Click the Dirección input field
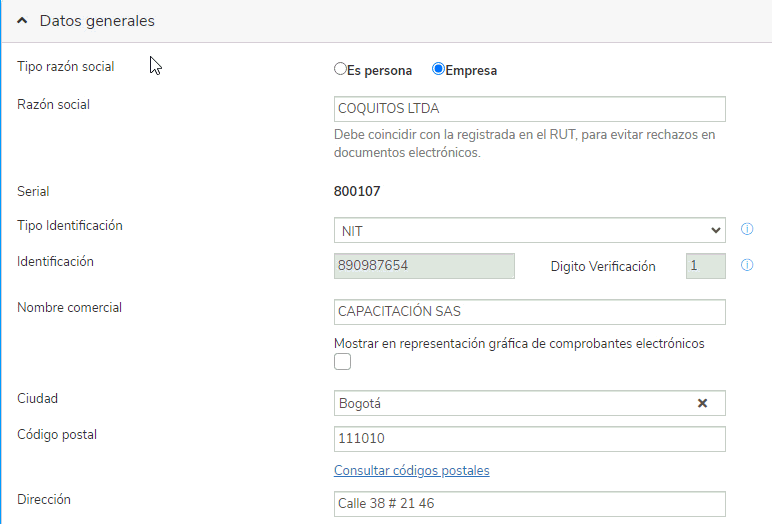The height and width of the screenshot is (524, 772). point(529,504)
